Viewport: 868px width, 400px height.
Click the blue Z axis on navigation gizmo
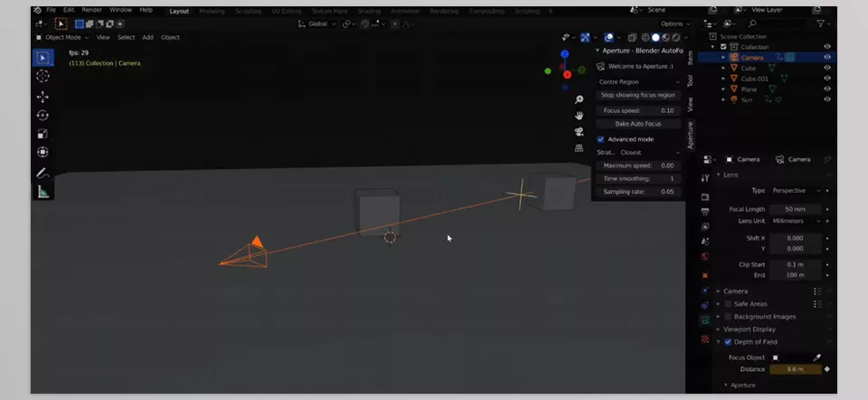coord(564,53)
